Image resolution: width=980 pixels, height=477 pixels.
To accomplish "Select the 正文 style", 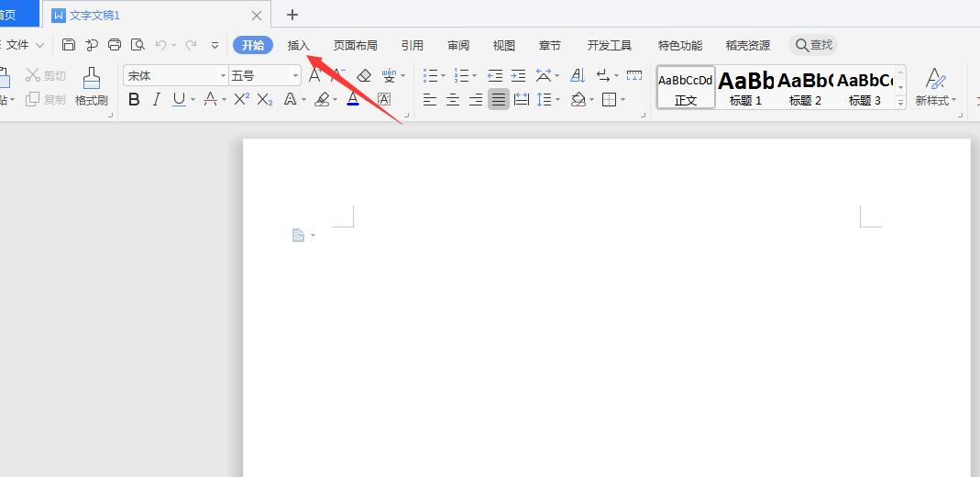I will pyautogui.click(x=686, y=87).
